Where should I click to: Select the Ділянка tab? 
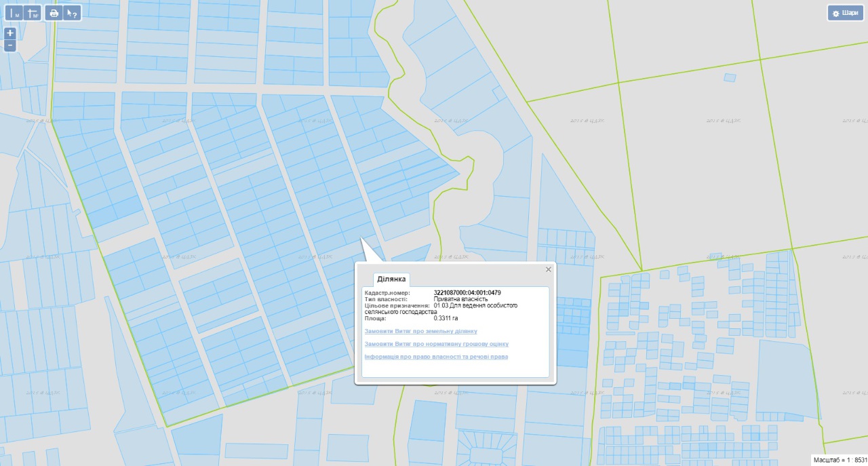(x=391, y=279)
